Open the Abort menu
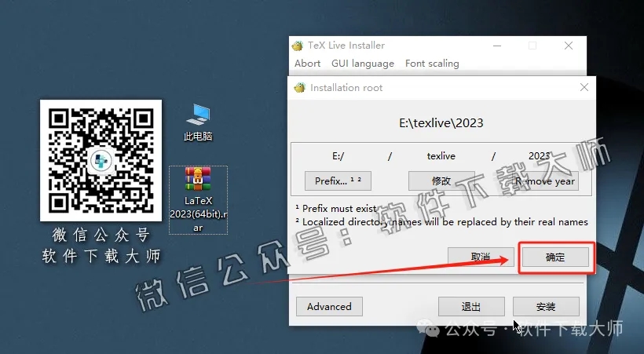 [307, 64]
